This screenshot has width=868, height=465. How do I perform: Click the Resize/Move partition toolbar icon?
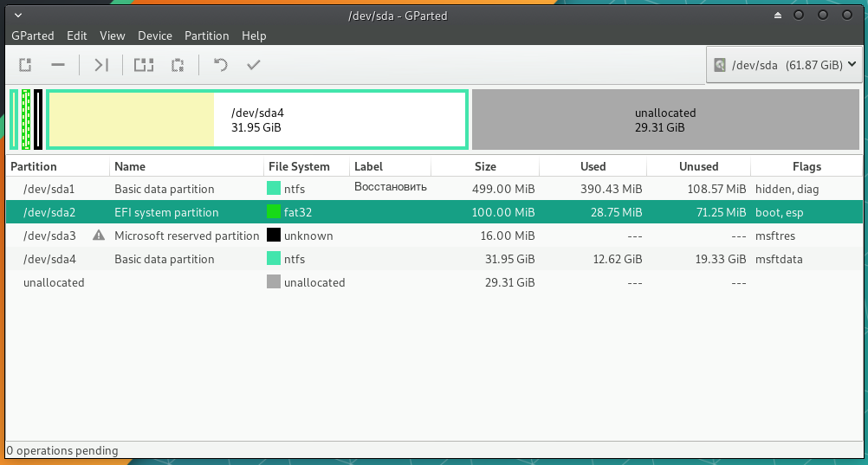100,65
